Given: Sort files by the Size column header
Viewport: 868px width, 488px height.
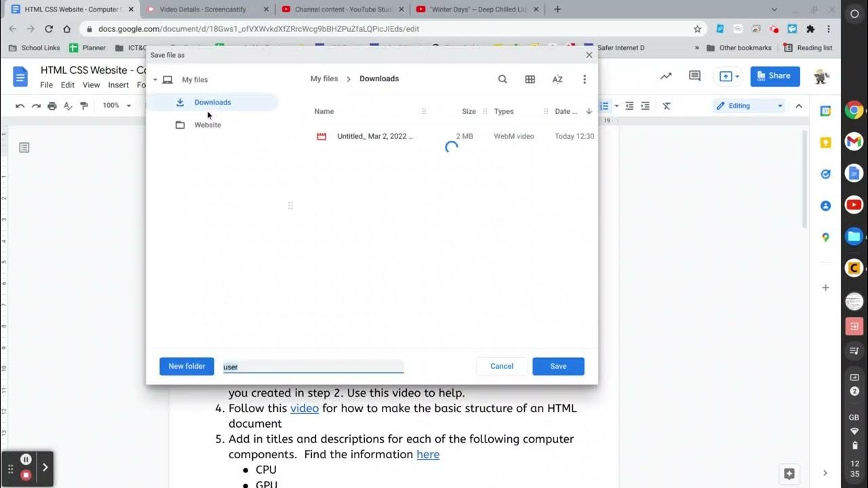Looking at the screenshot, I should click(x=469, y=111).
